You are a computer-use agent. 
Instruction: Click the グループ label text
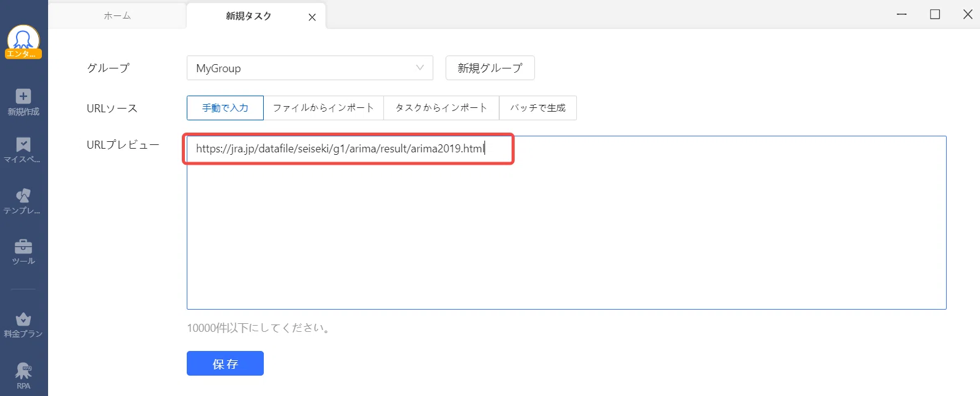108,68
